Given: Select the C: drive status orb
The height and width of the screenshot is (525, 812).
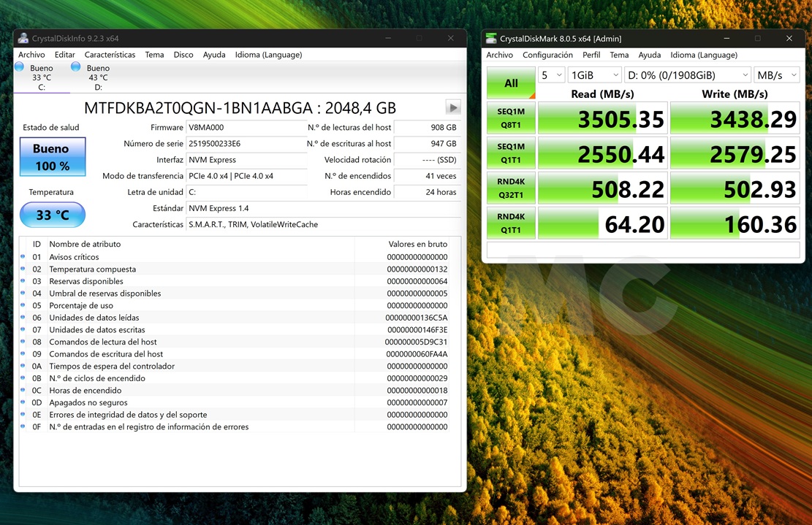Looking at the screenshot, I should (x=19, y=67).
